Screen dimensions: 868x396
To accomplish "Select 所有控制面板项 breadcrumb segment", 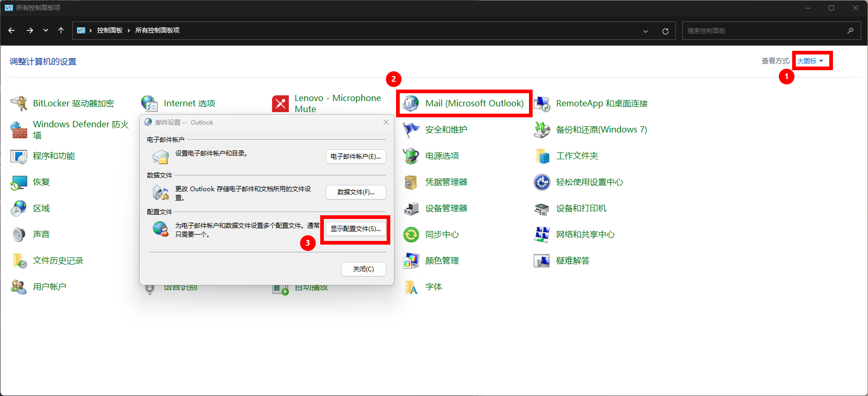I will (157, 30).
